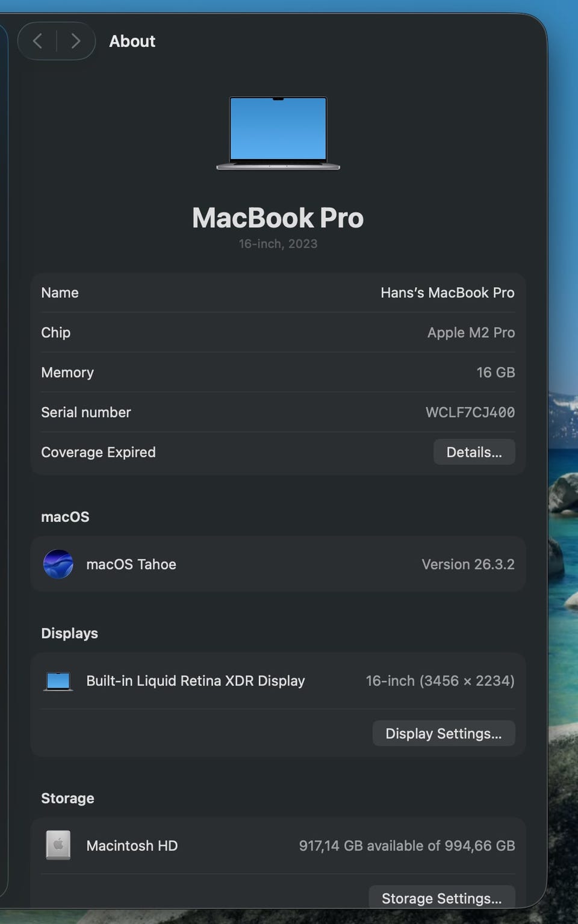The height and width of the screenshot is (924, 578).
Task: Click the Macintosh HD label
Action: [132, 846]
